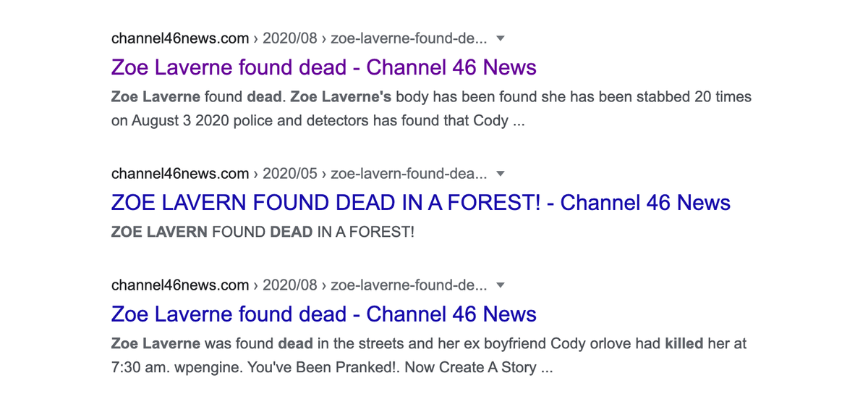
Task: Expand dropdown arrow beside the purple visited result's URL
Action: click(x=501, y=38)
